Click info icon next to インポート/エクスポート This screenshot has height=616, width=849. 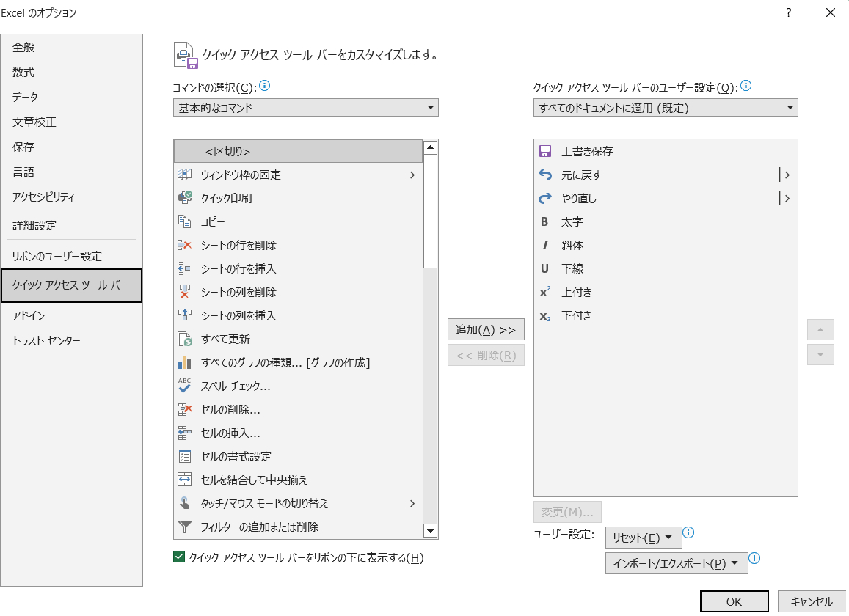click(754, 558)
